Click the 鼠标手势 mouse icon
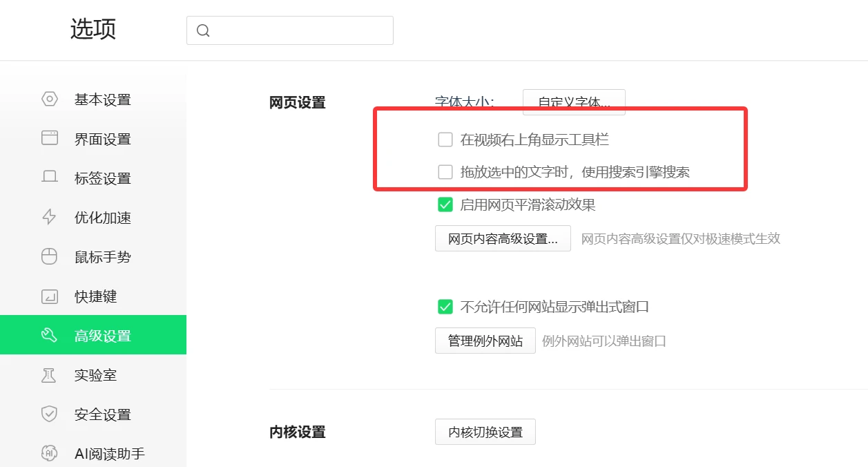Screen dimensions: 868x467 point(50,257)
